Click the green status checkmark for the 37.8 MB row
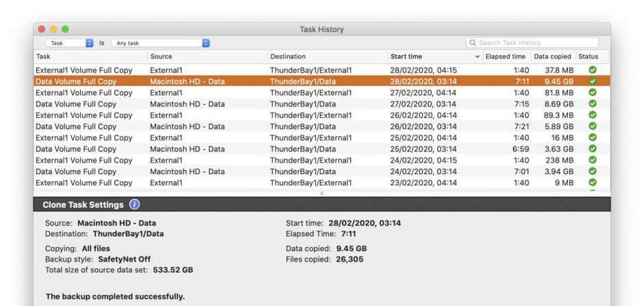The height and width of the screenshot is (306, 644). tap(593, 70)
